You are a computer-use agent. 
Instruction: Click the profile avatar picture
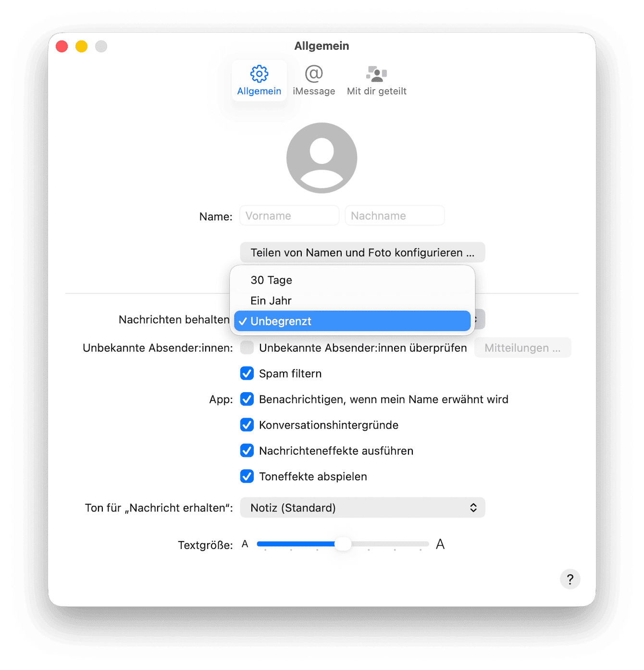point(322,158)
